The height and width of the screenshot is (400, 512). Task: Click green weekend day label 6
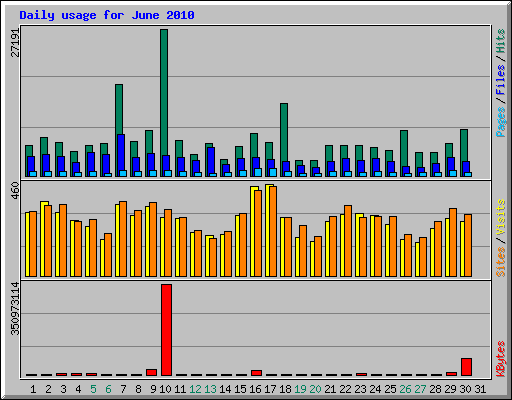(108, 389)
